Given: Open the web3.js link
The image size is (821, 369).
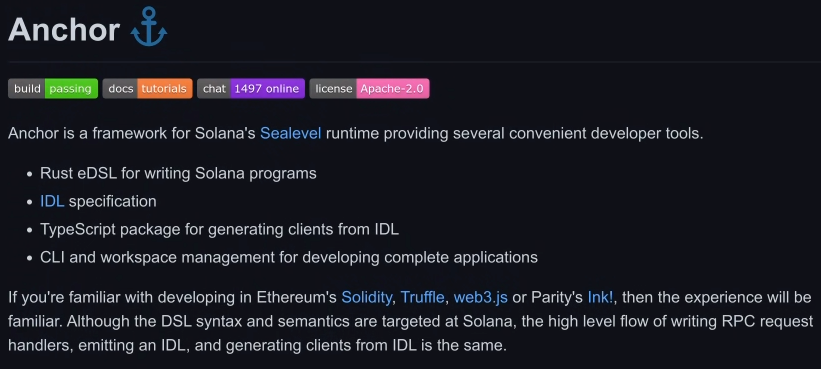Looking at the screenshot, I should point(480,297).
